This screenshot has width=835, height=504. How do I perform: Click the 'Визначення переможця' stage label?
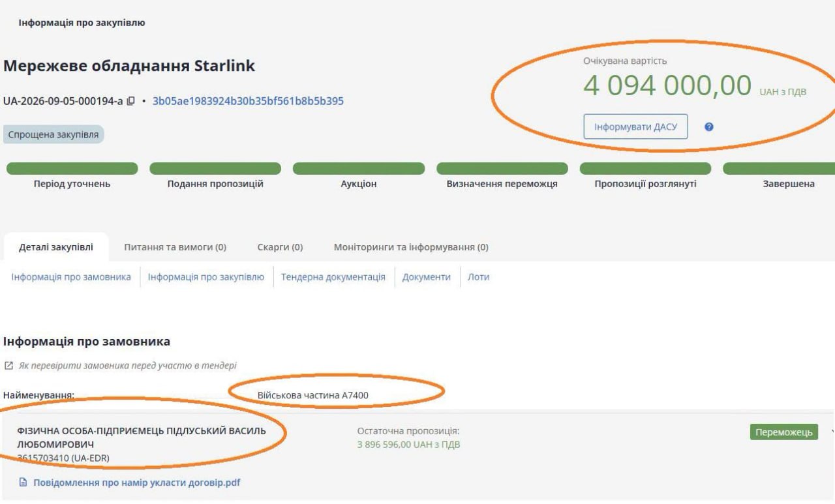(502, 184)
